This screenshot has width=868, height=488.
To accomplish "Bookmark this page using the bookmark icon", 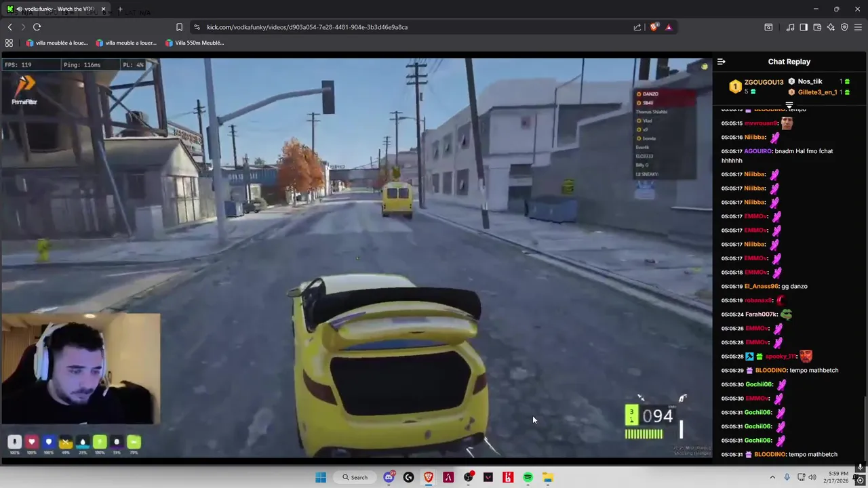I will 179,27.
